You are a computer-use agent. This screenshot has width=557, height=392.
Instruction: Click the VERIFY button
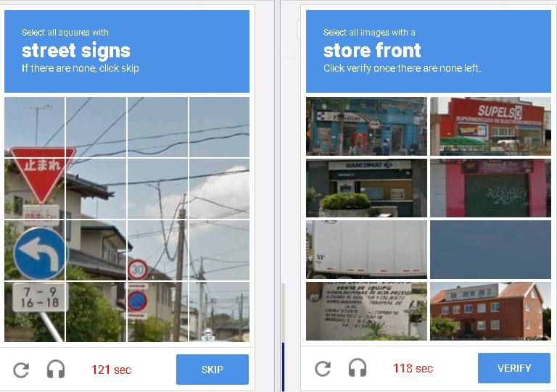pos(514,368)
